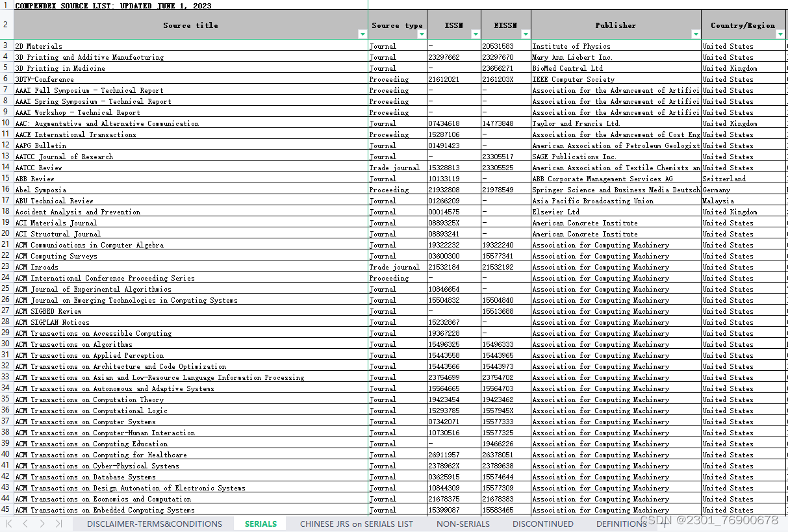This screenshot has width=788, height=532.
Task: Select cell 'AAPG Bulletin'
Action: click(191, 146)
